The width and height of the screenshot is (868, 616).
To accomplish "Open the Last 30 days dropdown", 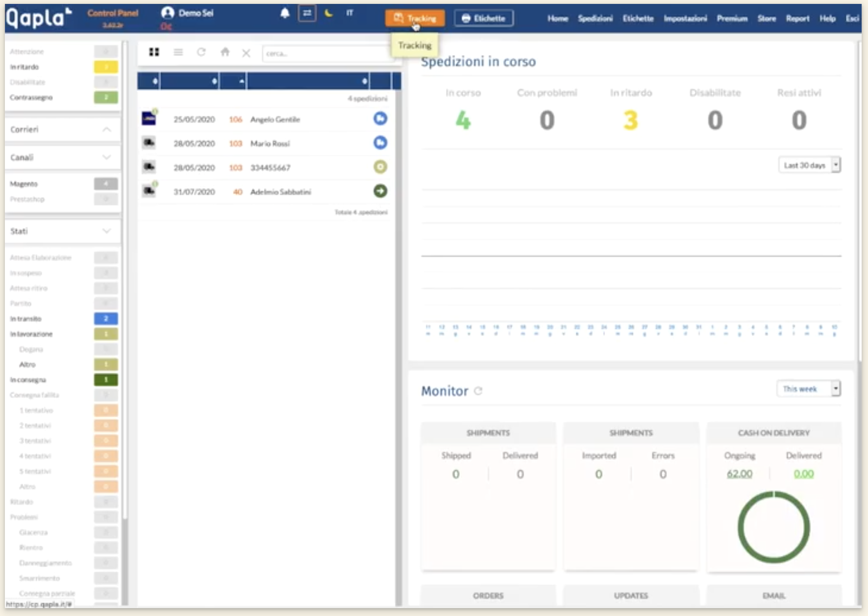I will (809, 165).
